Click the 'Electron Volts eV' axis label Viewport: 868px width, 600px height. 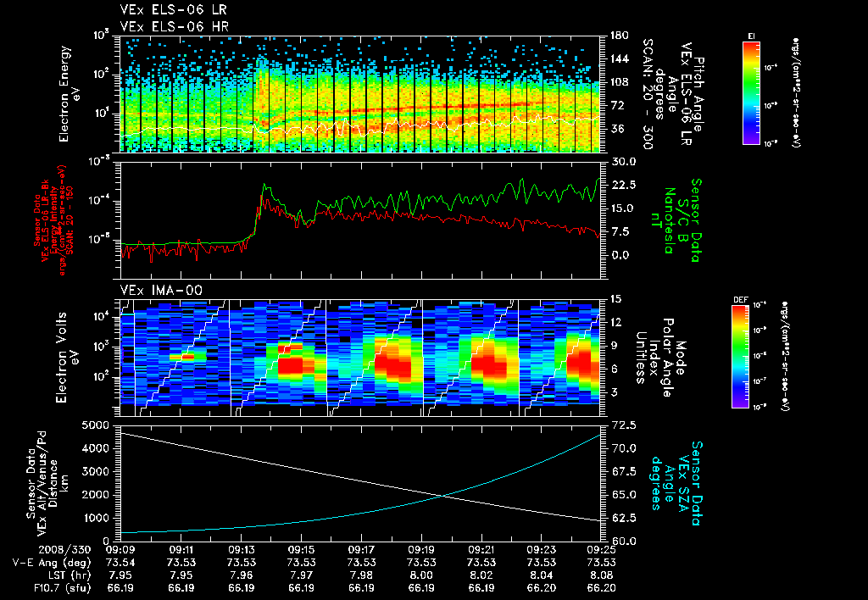click(66, 358)
